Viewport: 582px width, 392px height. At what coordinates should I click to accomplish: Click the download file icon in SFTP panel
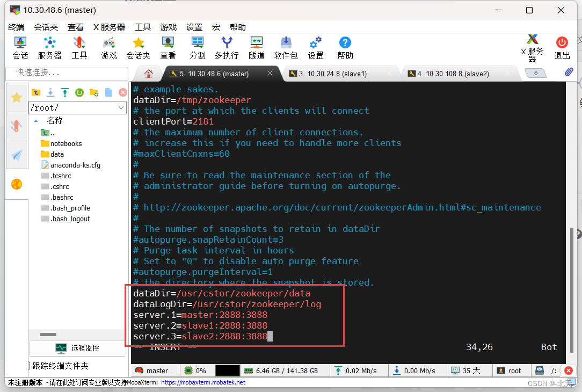(x=50, y=92)
